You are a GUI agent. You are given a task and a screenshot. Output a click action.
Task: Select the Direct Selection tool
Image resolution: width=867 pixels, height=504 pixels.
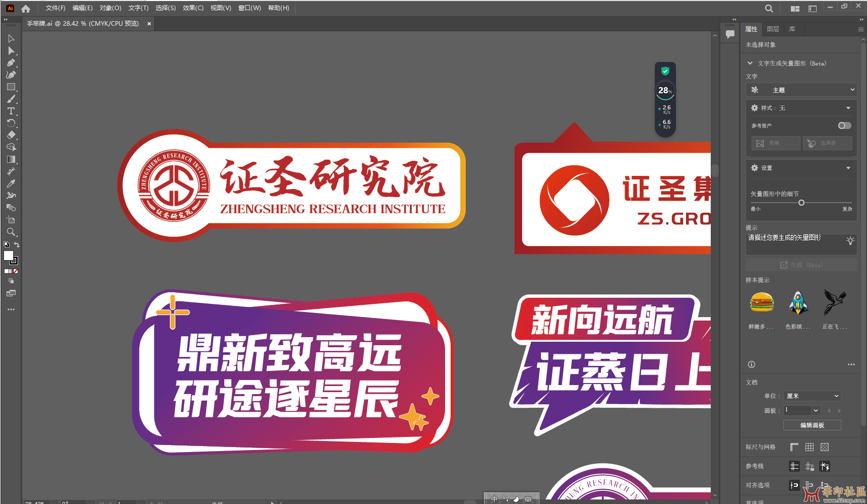11,51
